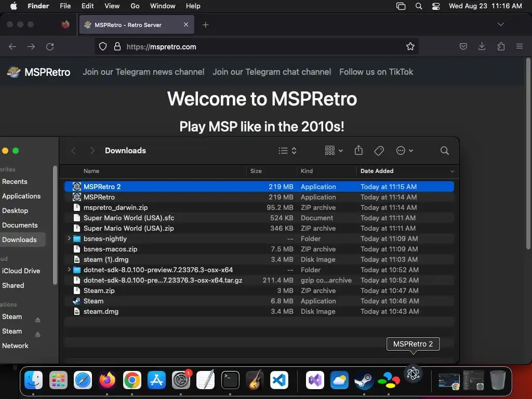Show site tracking protection shield info
Screen dimensions: 532x399
tap(103, 46)
